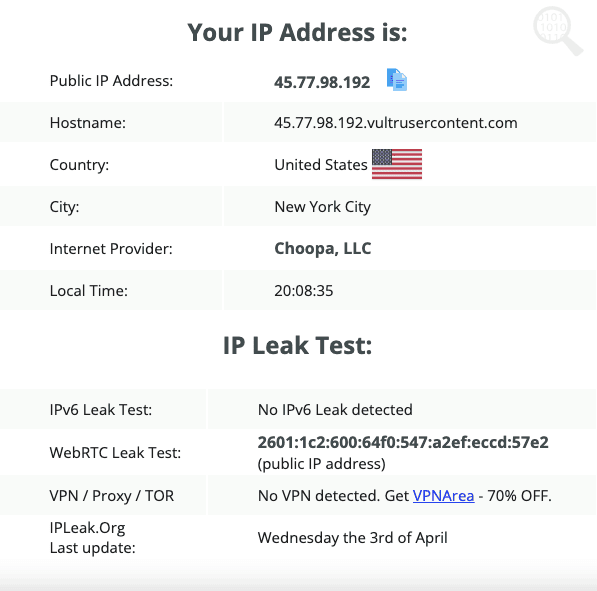Click the WebRTC IPv6 address value

(403, 442)
